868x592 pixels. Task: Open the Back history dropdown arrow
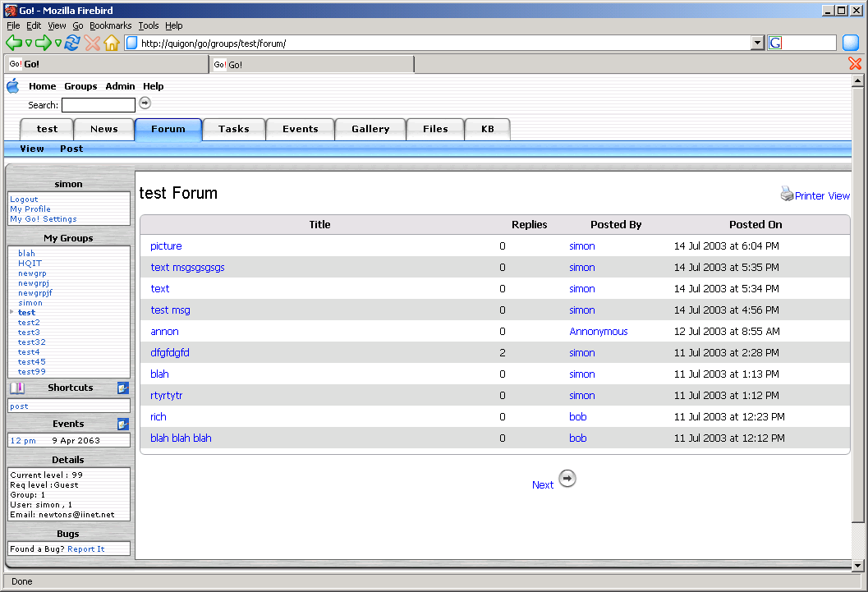28,44
